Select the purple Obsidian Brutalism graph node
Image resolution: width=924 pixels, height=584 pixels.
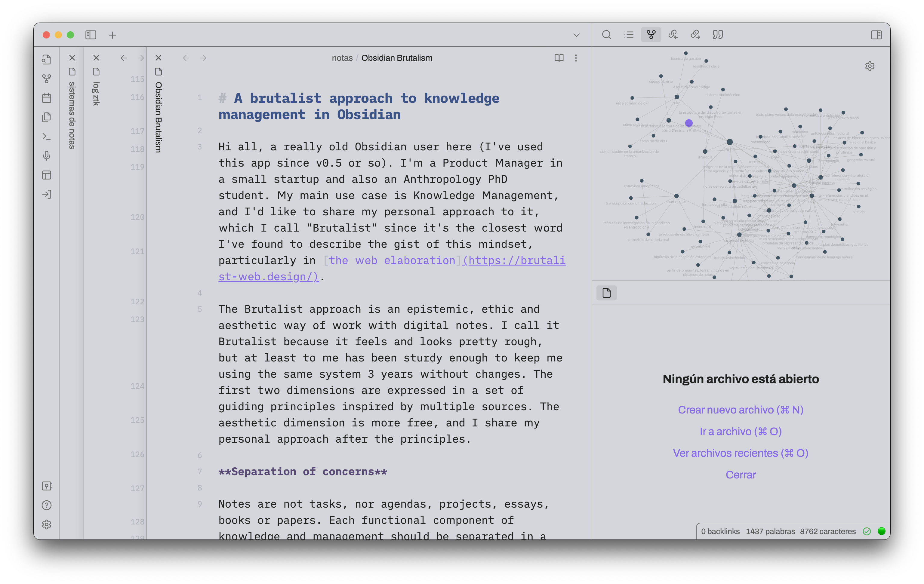point(689,123)
